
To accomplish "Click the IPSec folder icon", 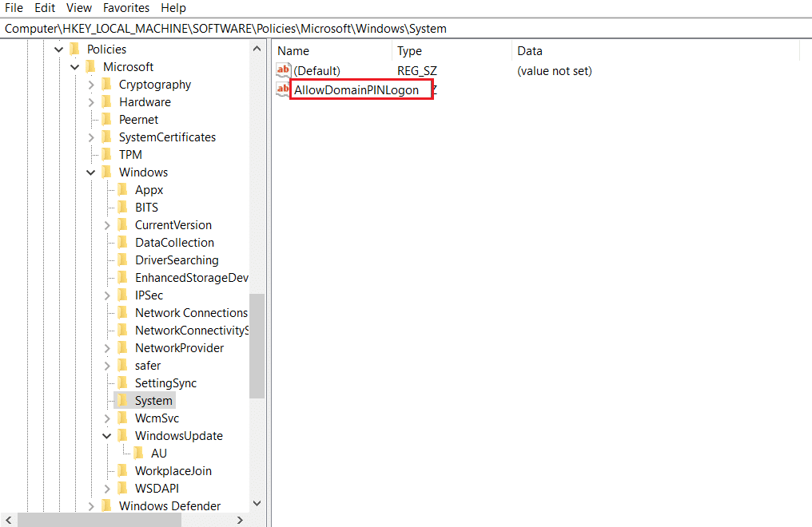I will 123,295.
